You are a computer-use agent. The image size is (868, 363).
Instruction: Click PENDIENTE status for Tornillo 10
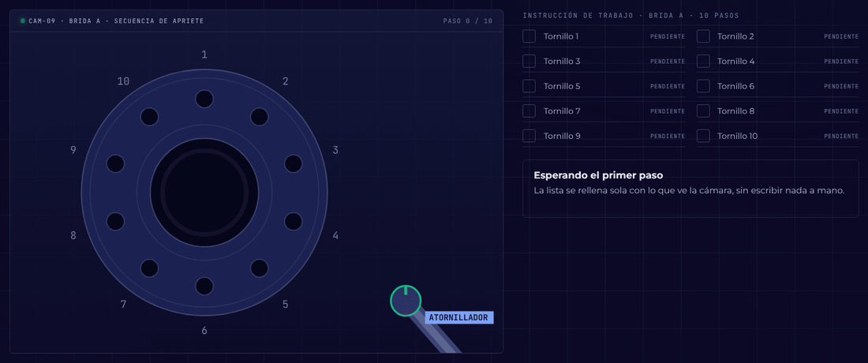click(x=841, y=136)
